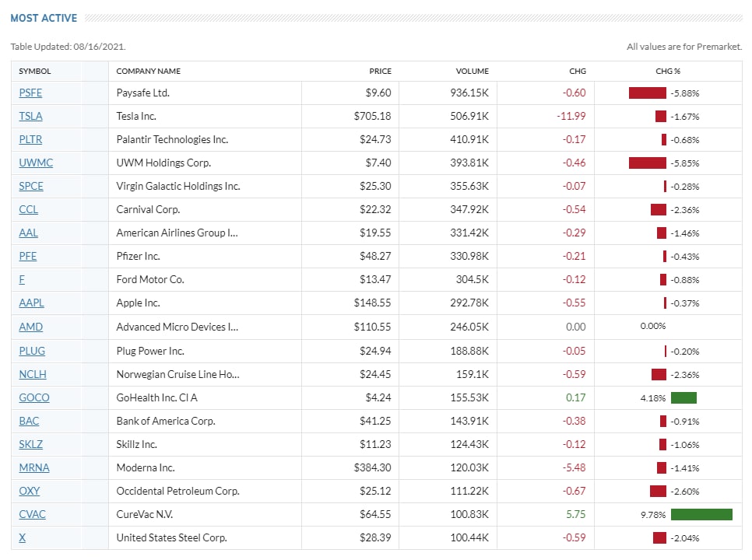
Task: Click the CHG % column header
Action: [x=668, y=72]
